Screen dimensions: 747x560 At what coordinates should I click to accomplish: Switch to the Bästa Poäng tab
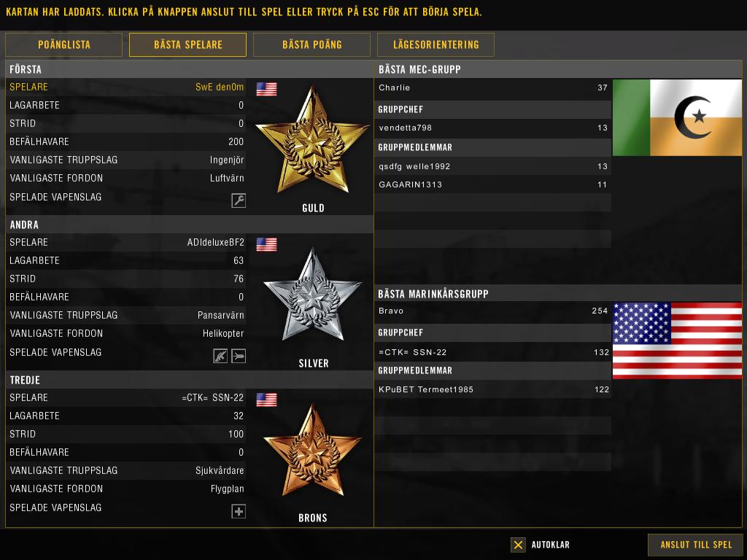point(311,44)
